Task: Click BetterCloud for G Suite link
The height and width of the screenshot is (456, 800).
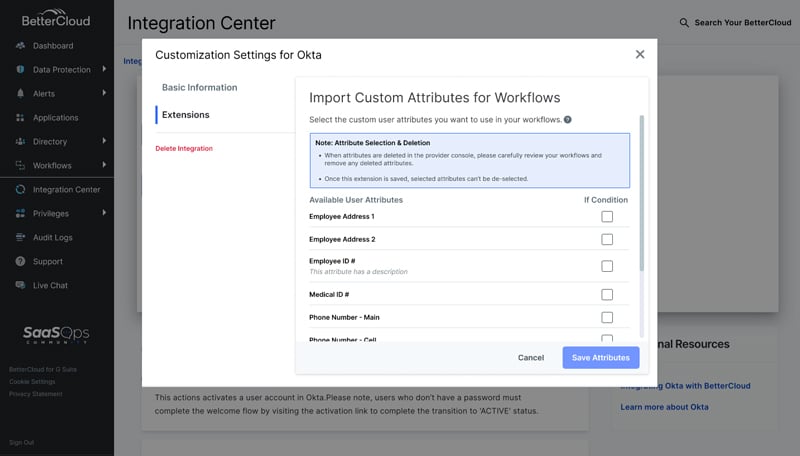Action: pyautogui.click(x=43, y=369)
